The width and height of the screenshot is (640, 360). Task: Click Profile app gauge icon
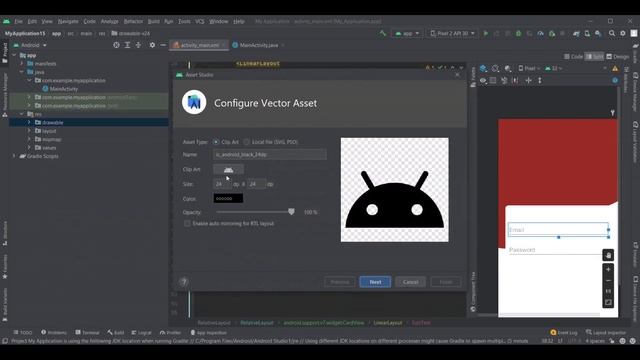pyautogui.click(x=540, y=33)
